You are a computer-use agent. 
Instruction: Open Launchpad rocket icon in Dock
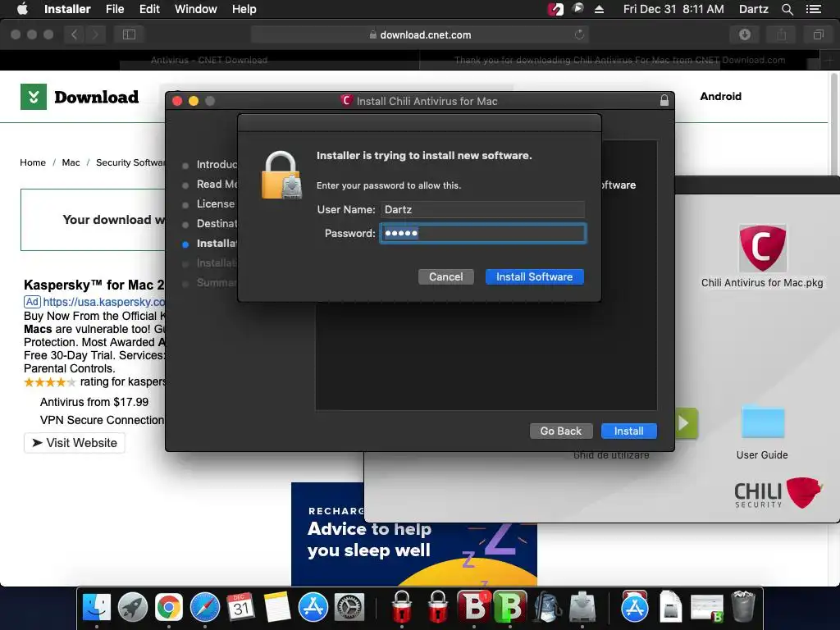[133, 608]
